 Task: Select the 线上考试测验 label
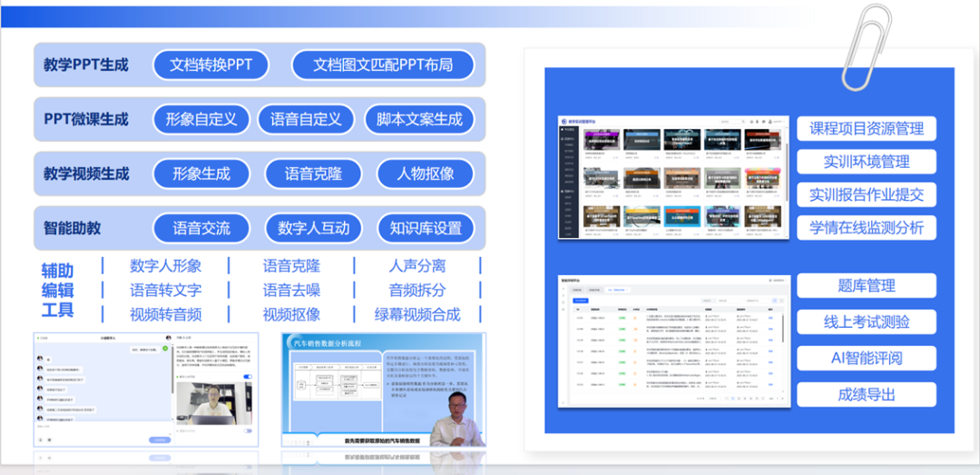(x=867, y=322)
